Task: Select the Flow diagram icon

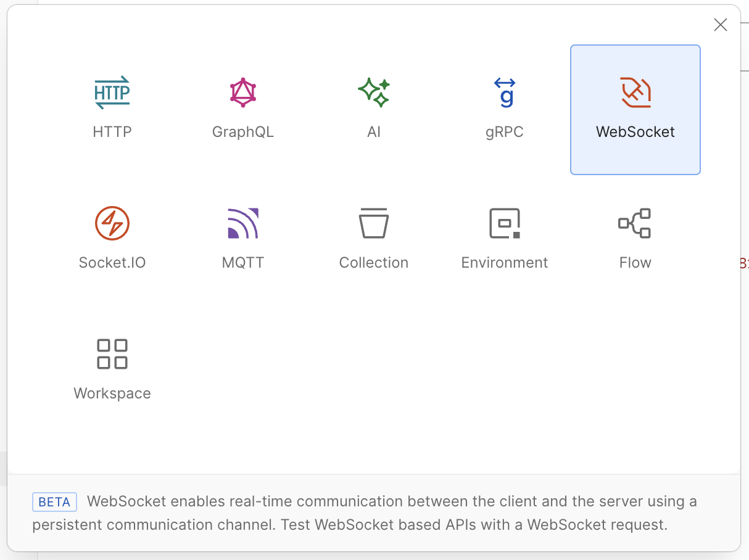Action: pos(635,223)
